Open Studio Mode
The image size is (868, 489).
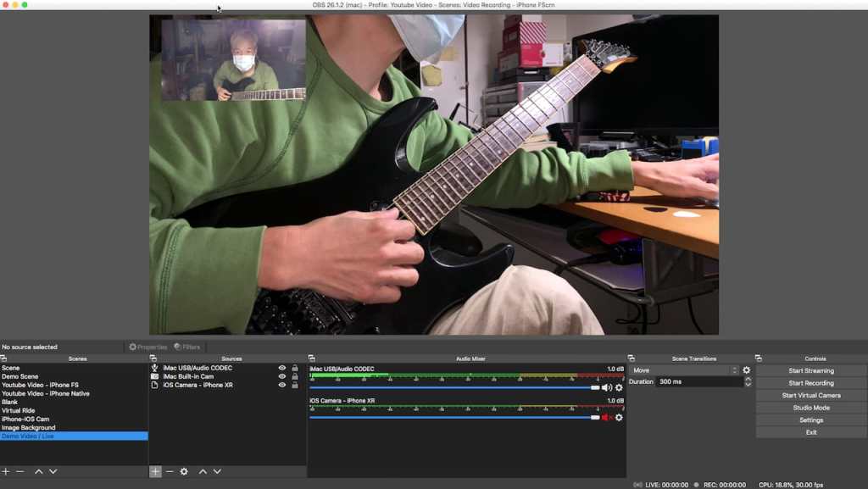[810, 408]
